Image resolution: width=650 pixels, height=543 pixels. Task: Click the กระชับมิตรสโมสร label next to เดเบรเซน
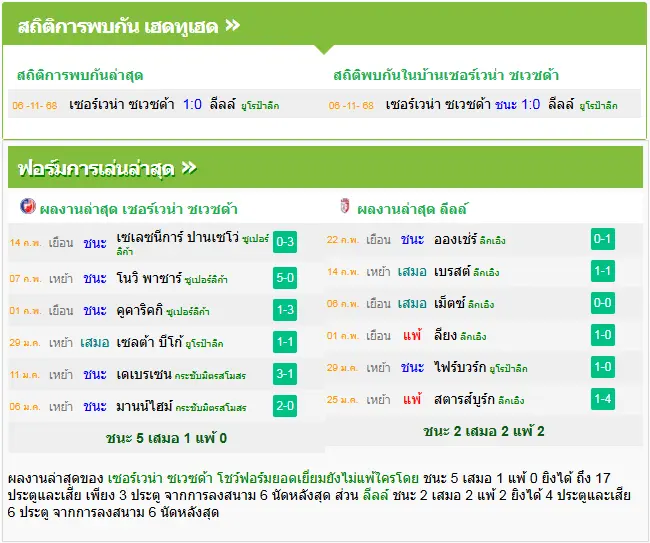[x=210, y=376]
